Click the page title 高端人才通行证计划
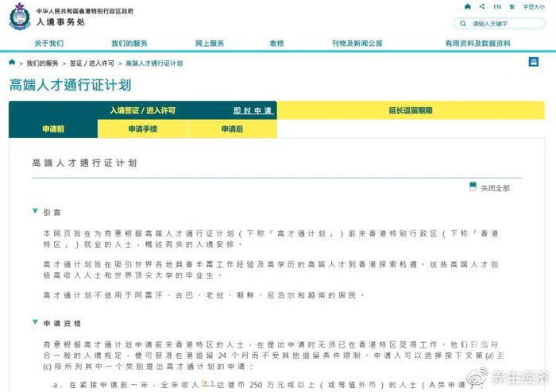 [x=70, y=85]
